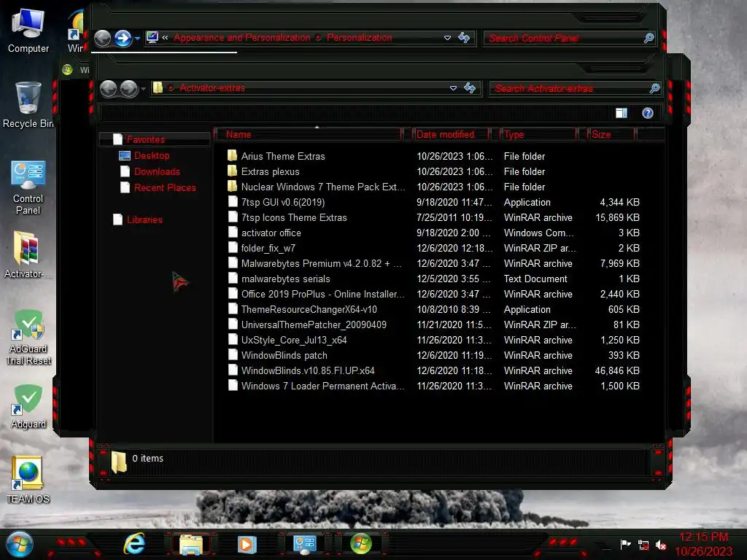This screenshot has width=747, height=560.
Task: Click Personalization breadcrumb segment
Action: click(359, 38)
